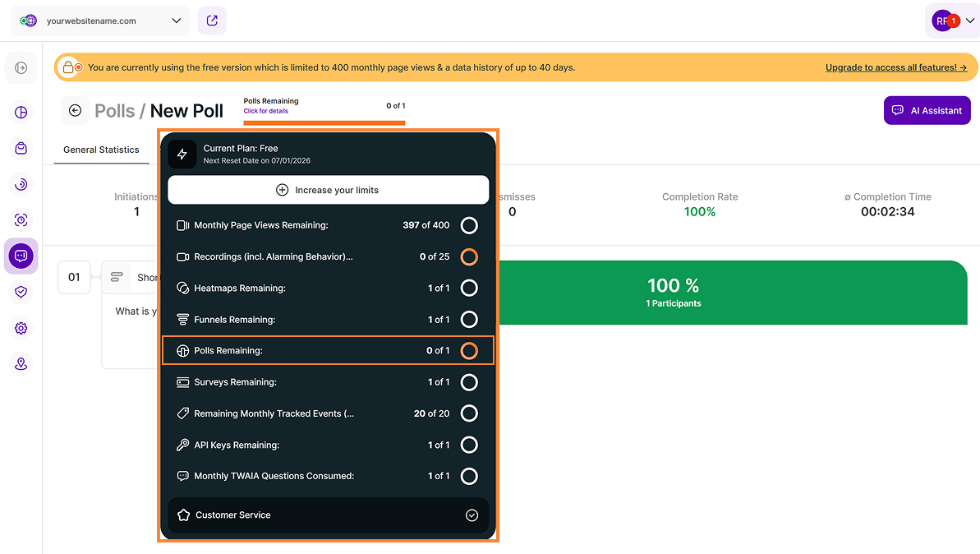Switch to the General Statistics tab
Viewport: 980px width, 554px height.
pos(101,150)
